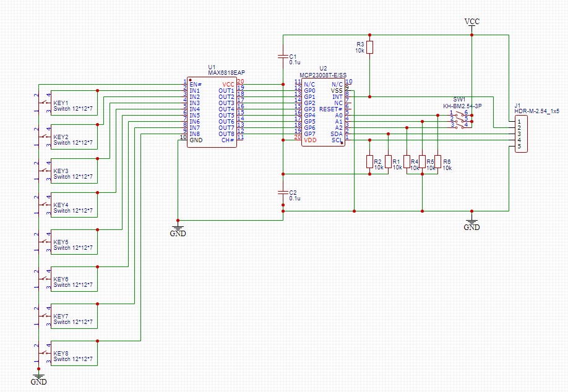Click the A2 pin label on U2
Viewport: 568px width, 392px height.
click(338, 128)
